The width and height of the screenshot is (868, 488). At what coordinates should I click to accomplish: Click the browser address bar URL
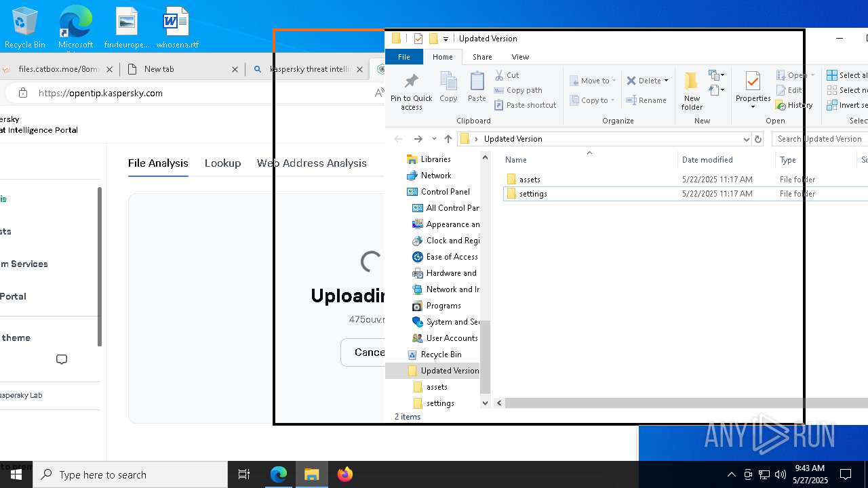coord(100,93)
